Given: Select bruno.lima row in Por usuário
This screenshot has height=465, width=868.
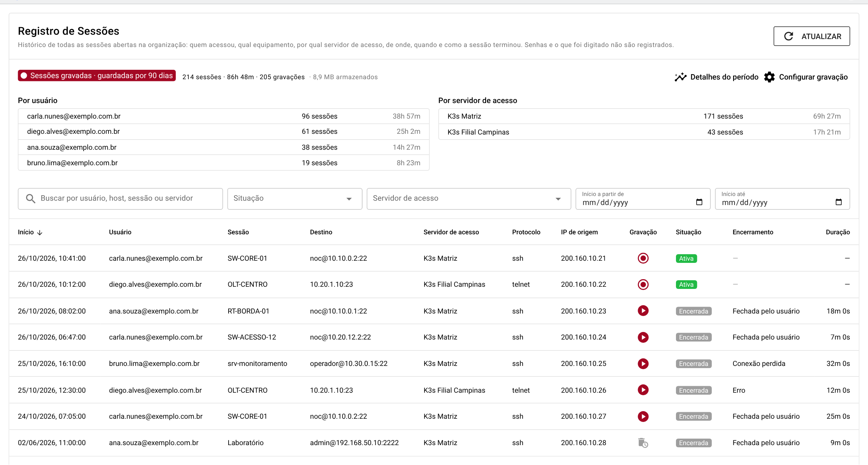Looking at the screenshot, I should coord(224,163).
